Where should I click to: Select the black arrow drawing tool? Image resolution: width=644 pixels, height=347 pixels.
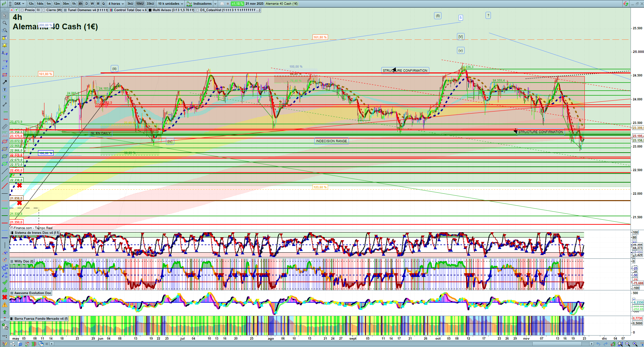pyautogui.click(x=5, y=82)
